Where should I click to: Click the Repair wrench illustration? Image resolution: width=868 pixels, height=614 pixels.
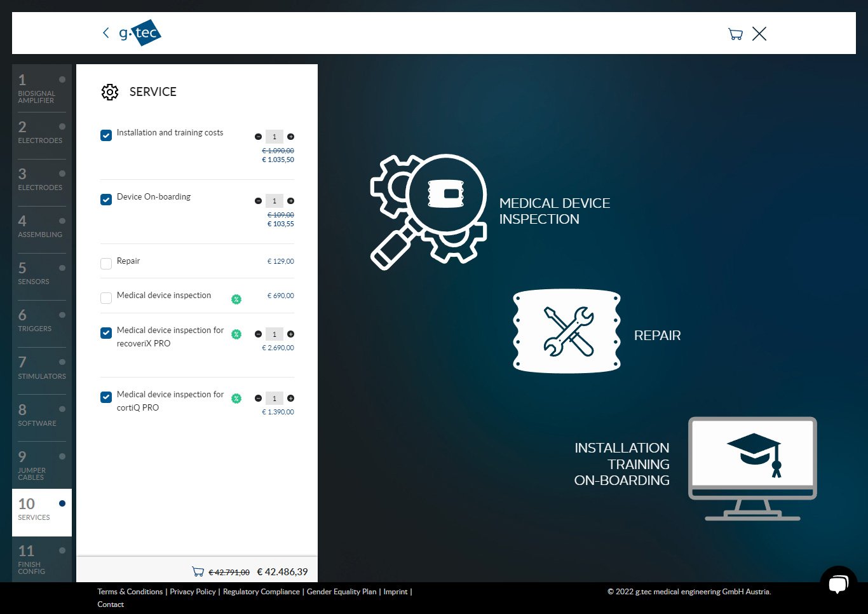[567, 331]
